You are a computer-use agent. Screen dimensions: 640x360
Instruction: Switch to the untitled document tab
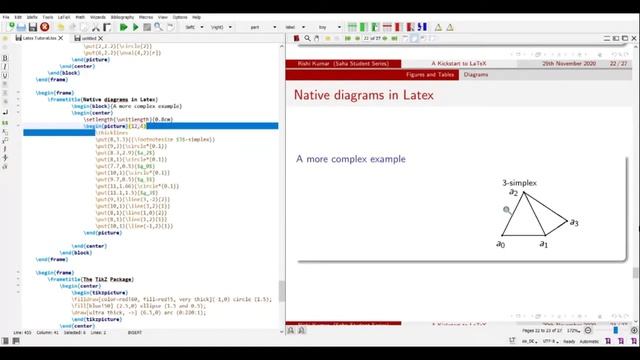(x=86, y=38)
